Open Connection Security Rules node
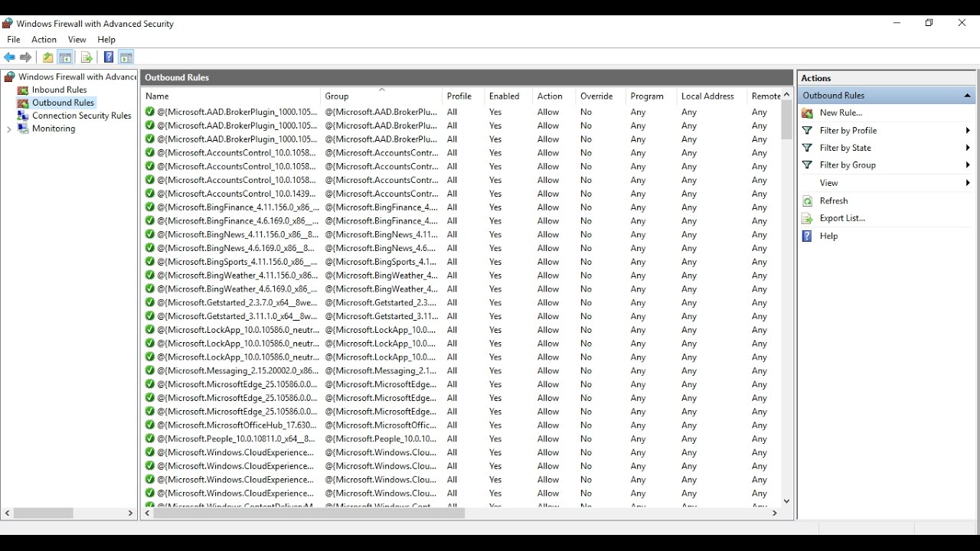The width and height of the screenshot is (980, 551). pos(82,116)
